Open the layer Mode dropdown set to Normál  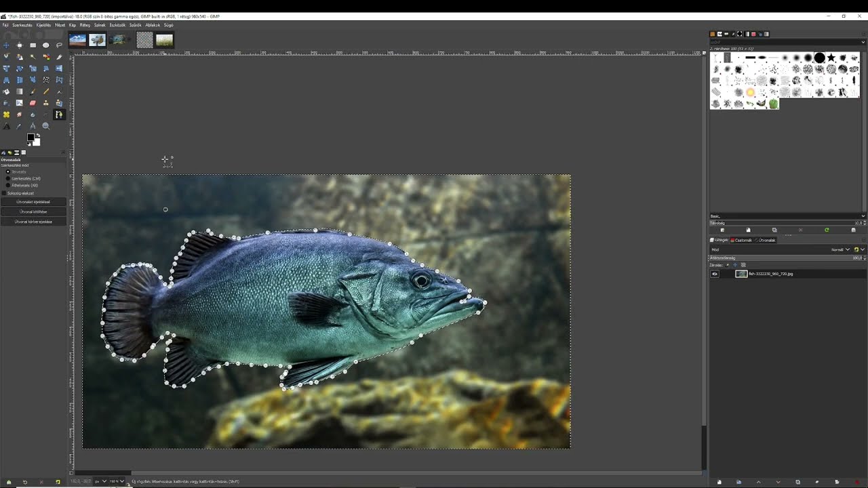point(840,249)
